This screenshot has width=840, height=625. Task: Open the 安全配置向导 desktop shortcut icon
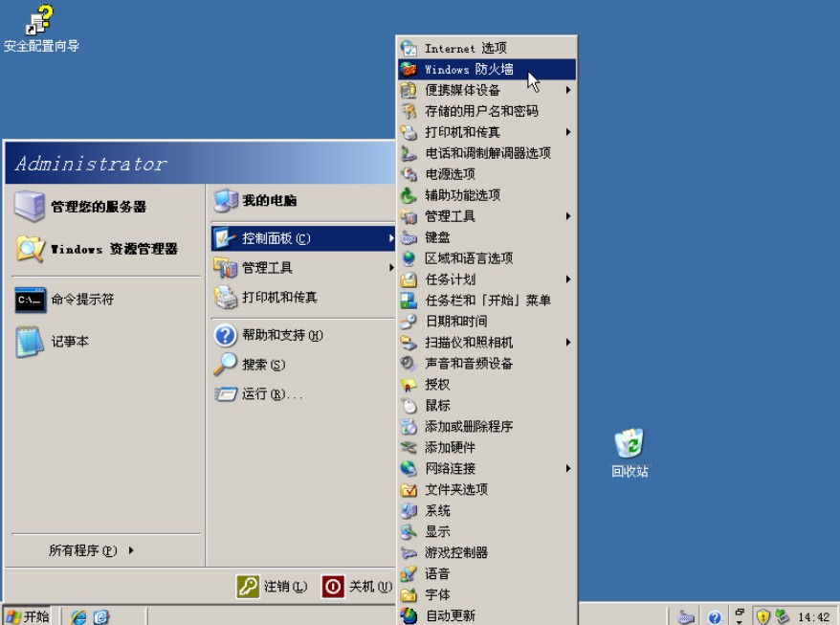click(39, 20)
